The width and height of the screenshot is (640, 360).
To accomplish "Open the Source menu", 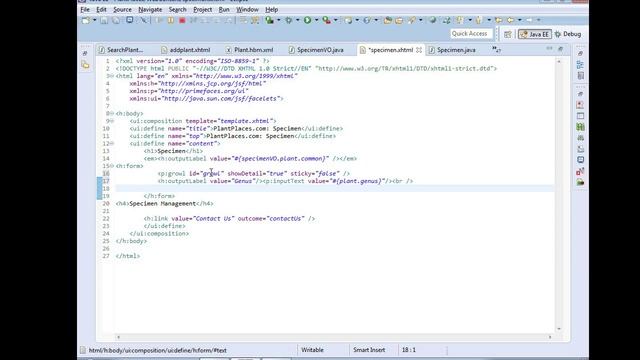I will [x=122, y=9].
